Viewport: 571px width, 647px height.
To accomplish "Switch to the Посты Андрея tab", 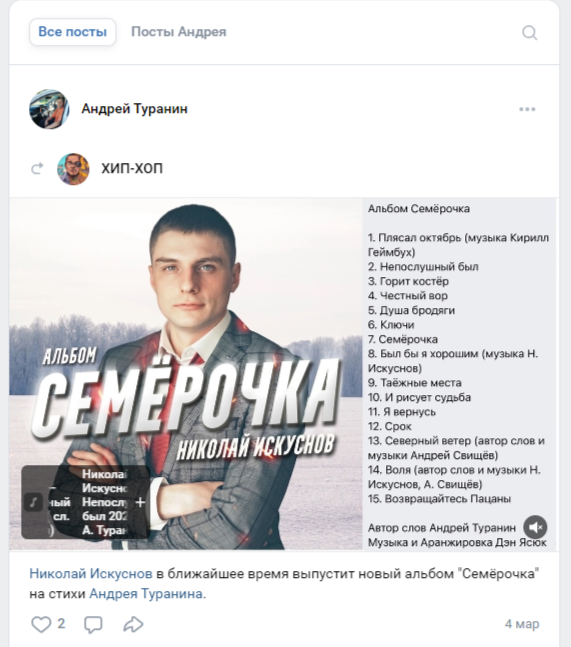I will coord(179,32).
